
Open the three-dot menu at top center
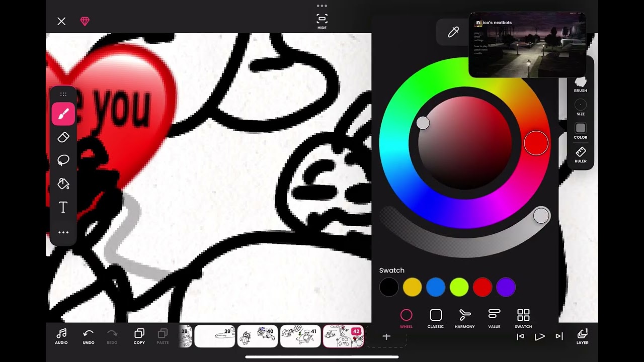point(322,6)
